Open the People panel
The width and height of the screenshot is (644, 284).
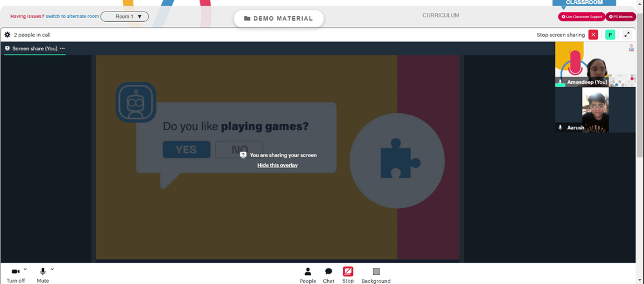[308, 276]
